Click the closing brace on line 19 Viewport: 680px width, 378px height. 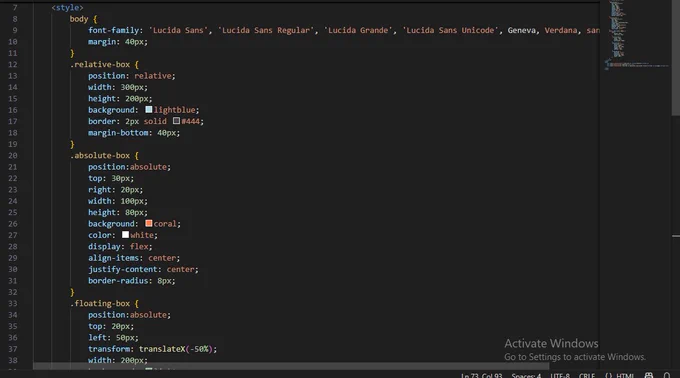pyautogui.click(x=72, y=144)
